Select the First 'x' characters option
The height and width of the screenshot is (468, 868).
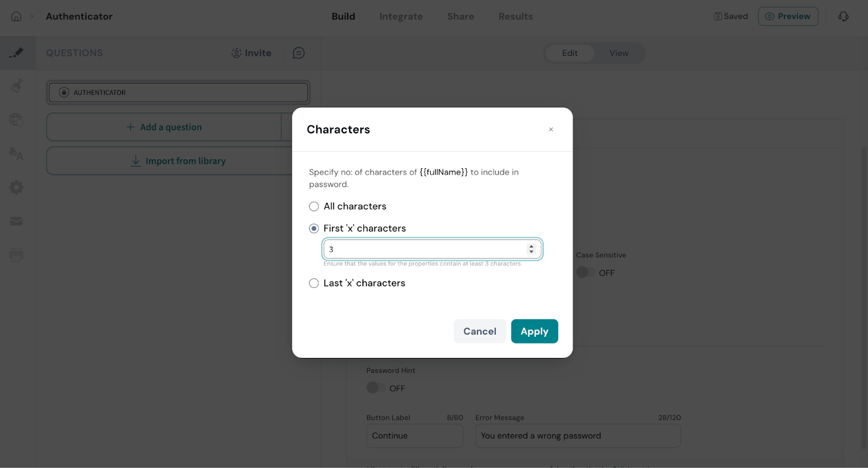[x=314, y=229]
